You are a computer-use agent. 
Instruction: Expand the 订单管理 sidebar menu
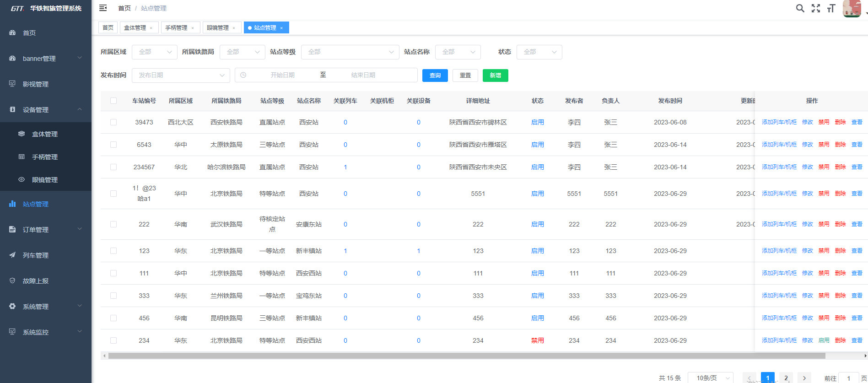click(80, 229)
